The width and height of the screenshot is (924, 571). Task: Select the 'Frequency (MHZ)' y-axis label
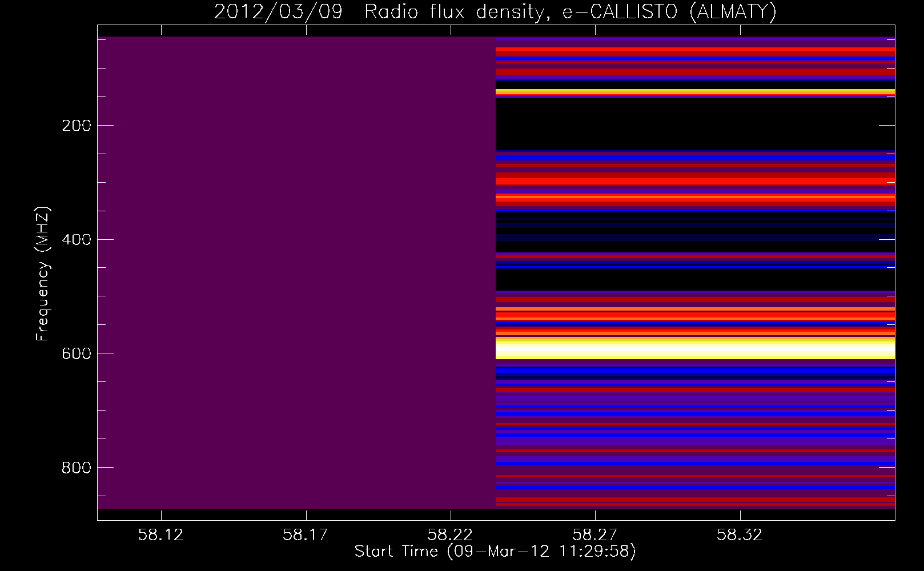pyautogui.click(x=43, y=274)
